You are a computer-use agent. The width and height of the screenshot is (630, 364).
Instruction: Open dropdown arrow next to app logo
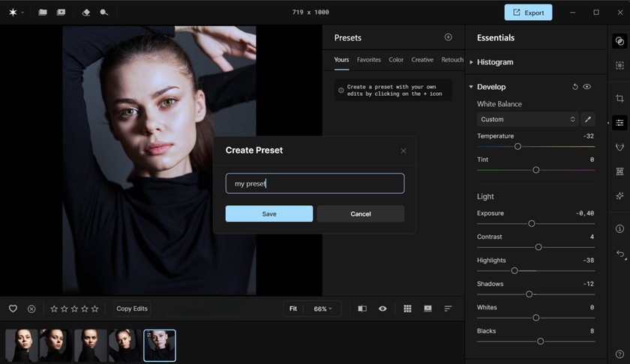click(22, 13)
